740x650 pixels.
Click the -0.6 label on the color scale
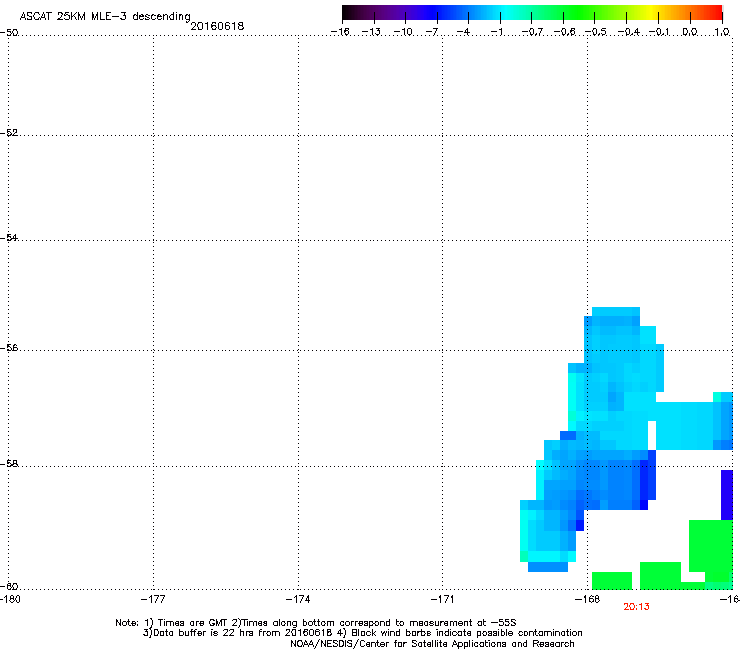[564, 32]
